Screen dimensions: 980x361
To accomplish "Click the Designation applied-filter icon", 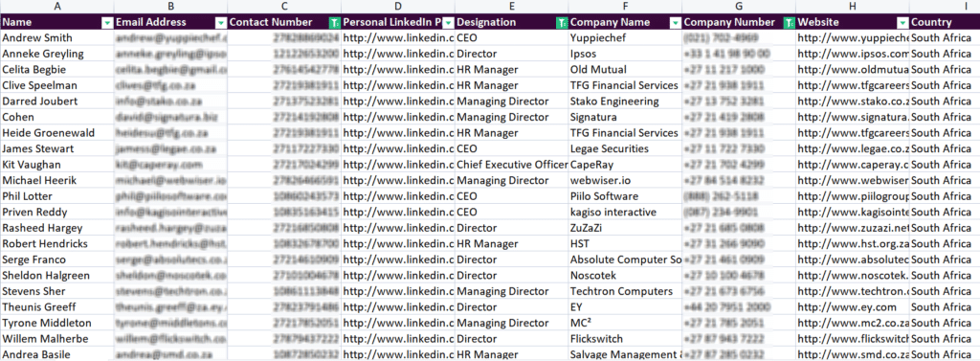I will tap(561, 23).
